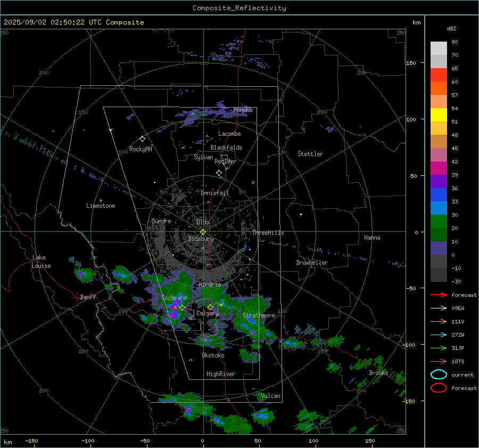Click the white 09EA arrow icon
The width and height of the screenshot is (479, 448).
439,308
